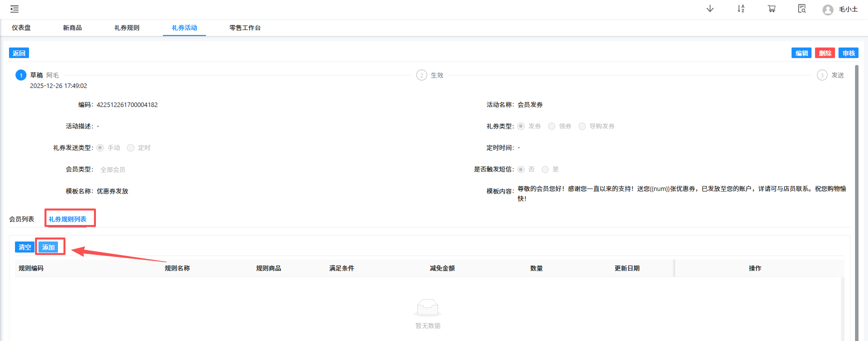Click the A-Z sort icon
The height and width of the screenshot is (341, 868).
tap(741, 9)
